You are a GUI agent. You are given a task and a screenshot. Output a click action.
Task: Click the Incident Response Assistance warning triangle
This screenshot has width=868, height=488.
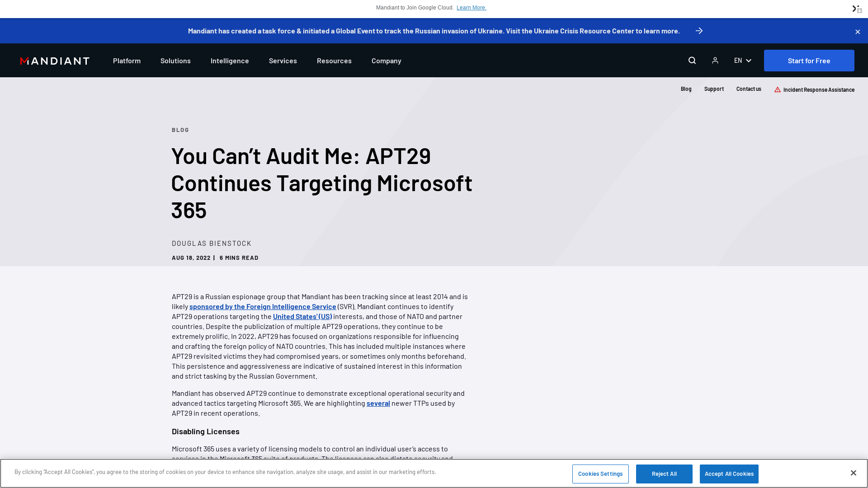777,89
